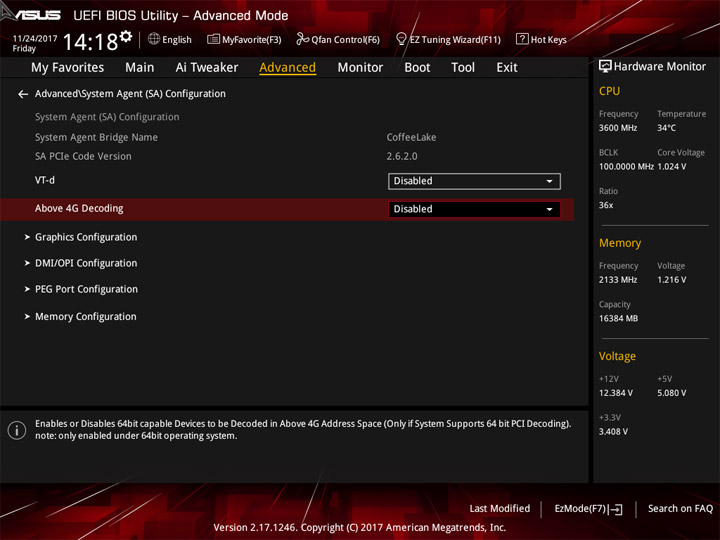720x540 pixels.
Task: Click memory capacity 16384 MB
Action: coord(618,318)
